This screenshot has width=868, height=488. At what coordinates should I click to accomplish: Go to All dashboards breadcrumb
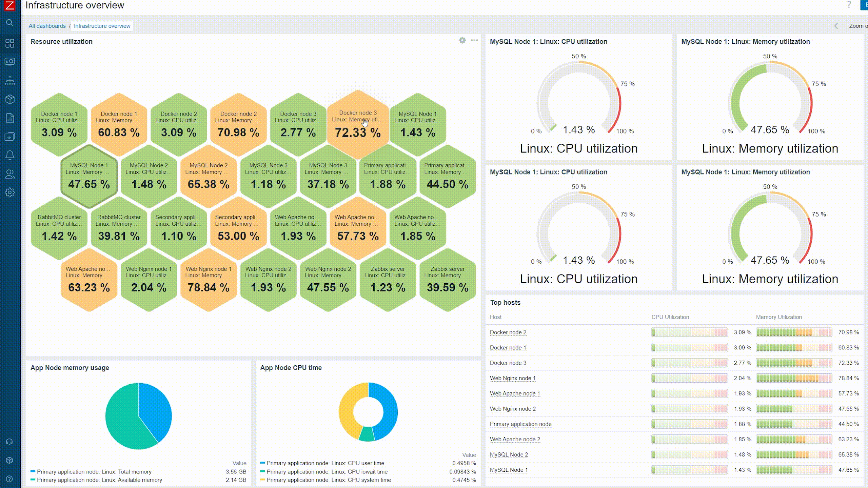(47, 26)
